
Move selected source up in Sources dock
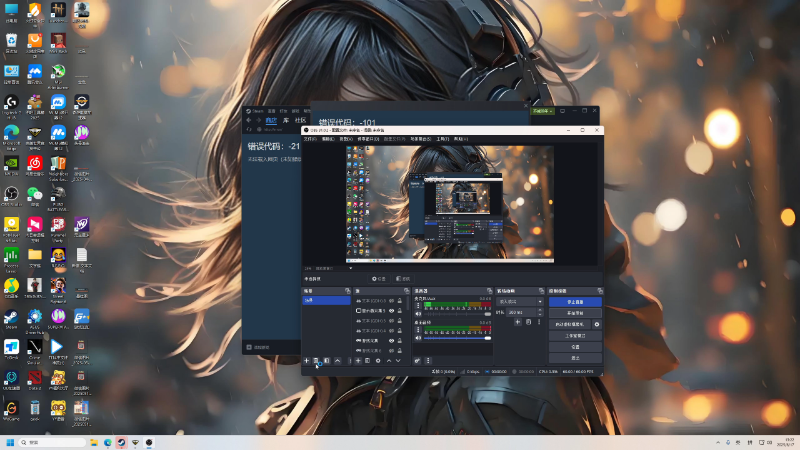(x=389, y=361)
